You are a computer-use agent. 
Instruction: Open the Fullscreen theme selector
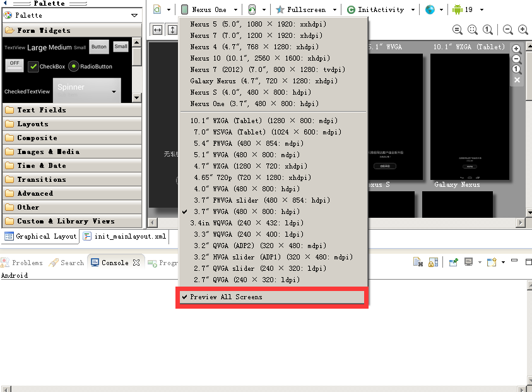tap(301, 9)
